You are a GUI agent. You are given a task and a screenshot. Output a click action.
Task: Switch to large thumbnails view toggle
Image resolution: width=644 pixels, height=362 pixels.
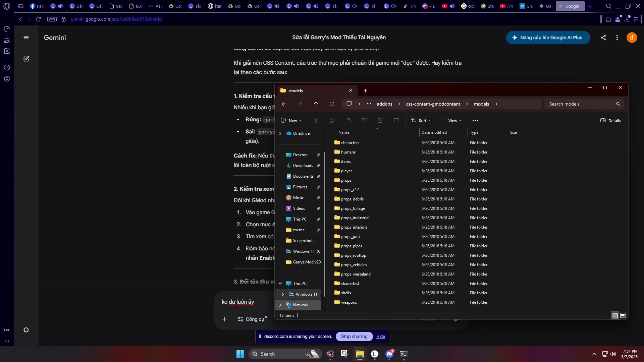pos(623,315)
